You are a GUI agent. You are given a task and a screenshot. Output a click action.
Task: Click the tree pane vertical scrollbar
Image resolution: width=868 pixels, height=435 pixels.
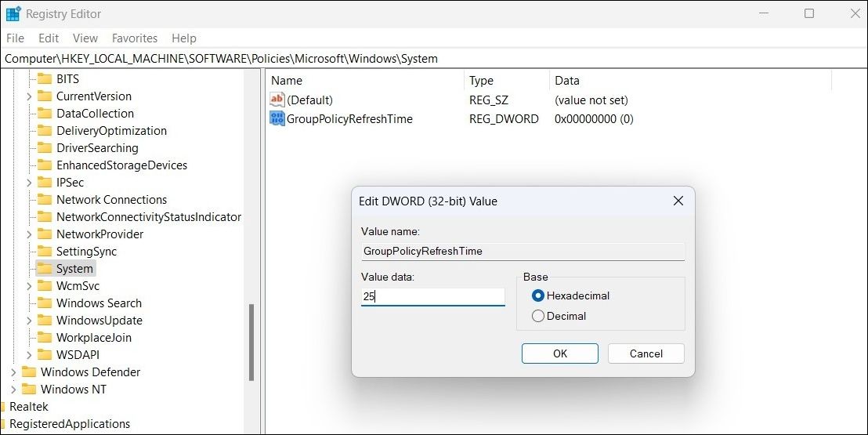251,341
